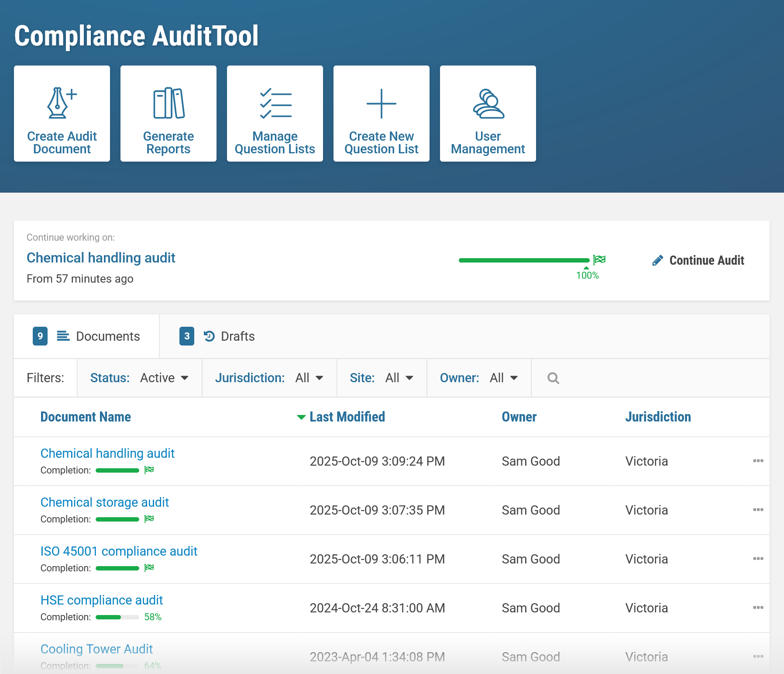This screenshot has width=784, height=674.
Task: Click the date 2024-Oct-24 8:31:00 AM
Action: pos(377,608)
